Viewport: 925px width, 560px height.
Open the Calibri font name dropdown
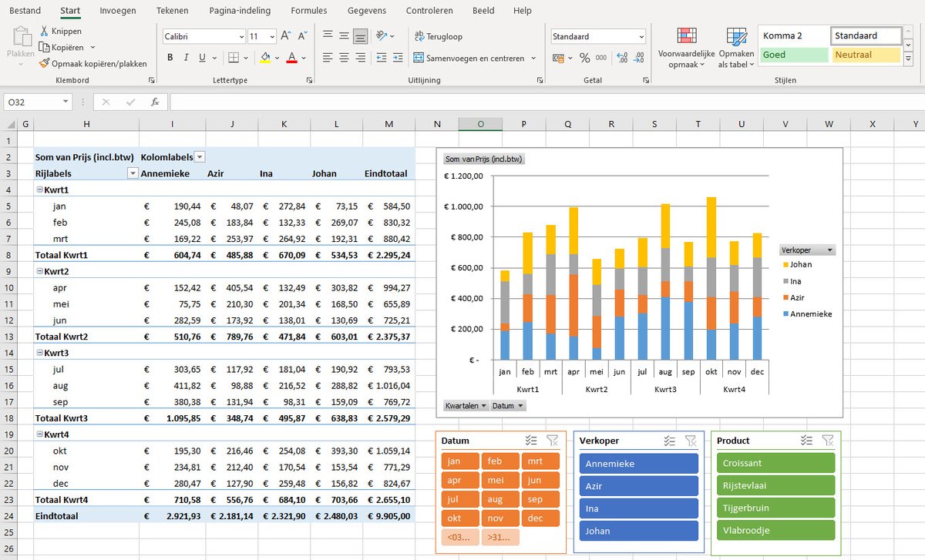coord(240,36)
